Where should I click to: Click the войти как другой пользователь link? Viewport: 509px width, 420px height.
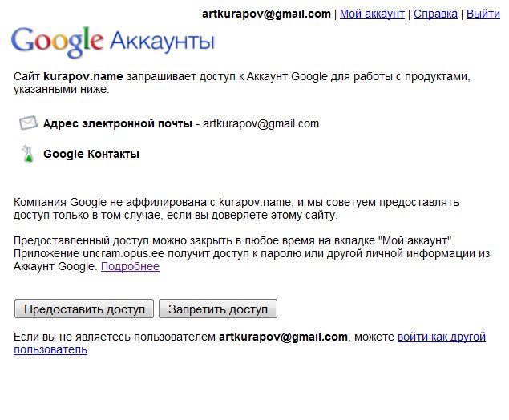[x=441, y=337]
